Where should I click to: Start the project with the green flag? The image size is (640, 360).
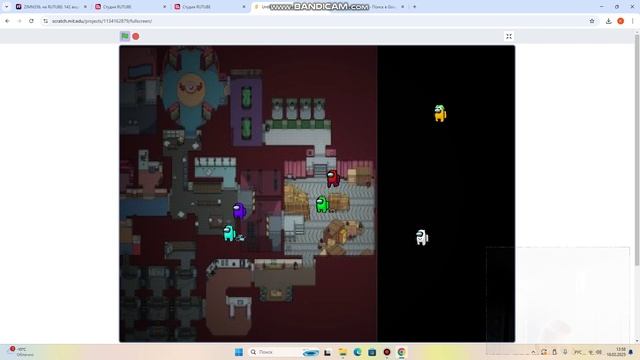[x=125, y=36]
